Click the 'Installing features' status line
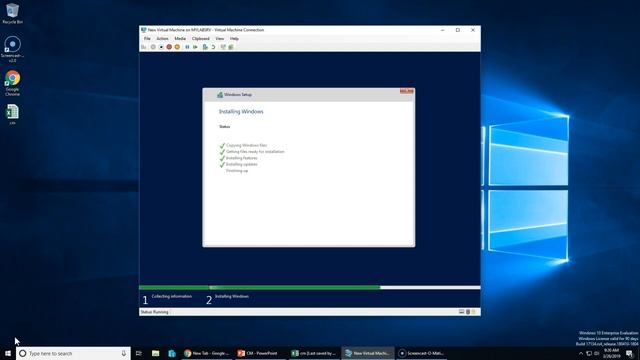The height and width of the screenshot is (360, 640). click(242, 158)
